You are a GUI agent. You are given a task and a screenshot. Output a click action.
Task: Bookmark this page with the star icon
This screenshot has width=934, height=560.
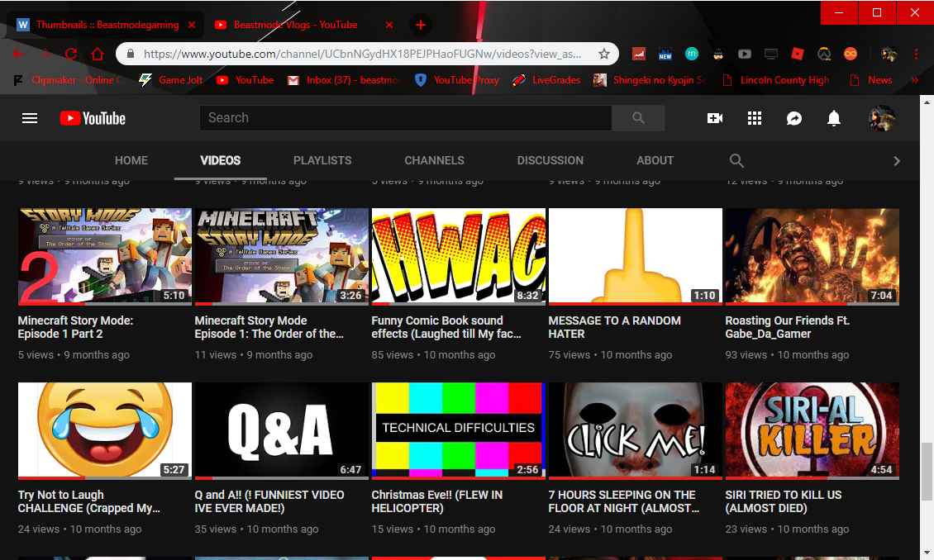pos(604,55)
